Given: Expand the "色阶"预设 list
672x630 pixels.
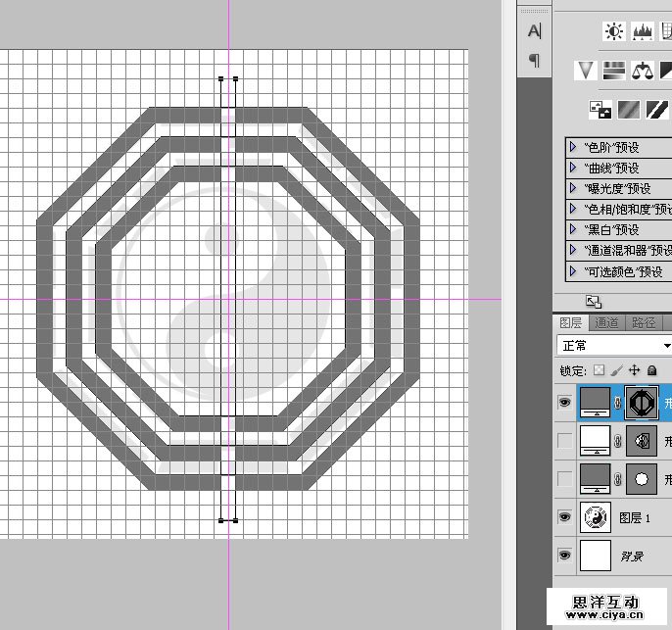Looking at the screenshot, I should [x=572, y=147].
